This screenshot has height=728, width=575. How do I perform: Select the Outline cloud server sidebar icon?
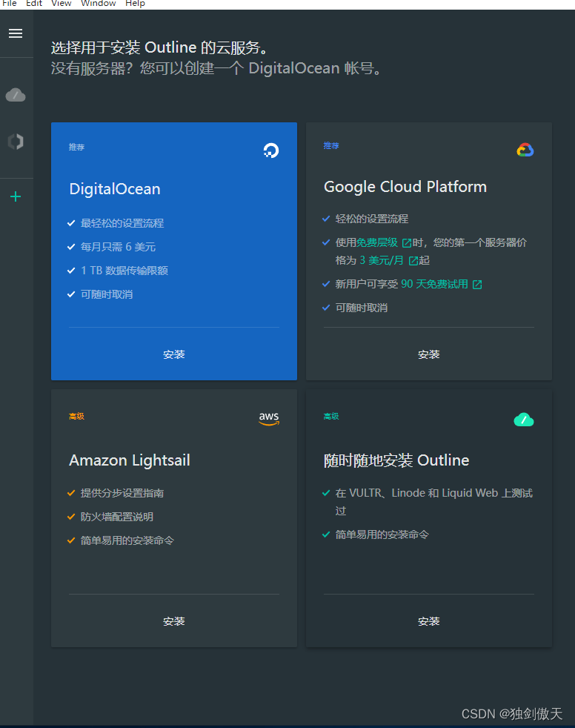coord(16,95)
